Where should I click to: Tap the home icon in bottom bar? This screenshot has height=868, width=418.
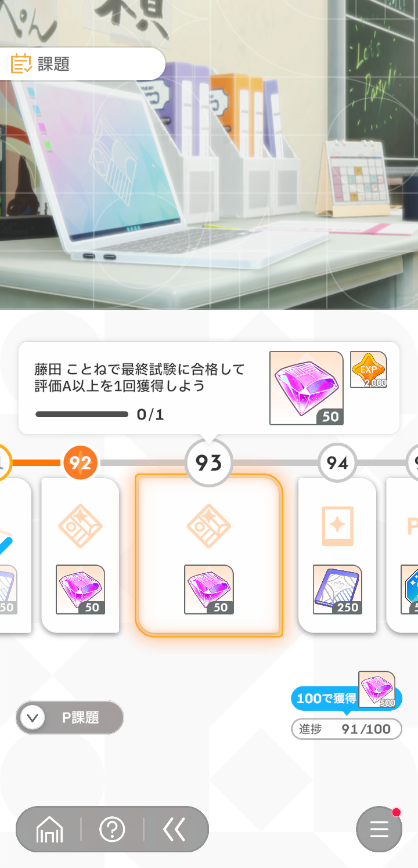(x=49, y=830)
